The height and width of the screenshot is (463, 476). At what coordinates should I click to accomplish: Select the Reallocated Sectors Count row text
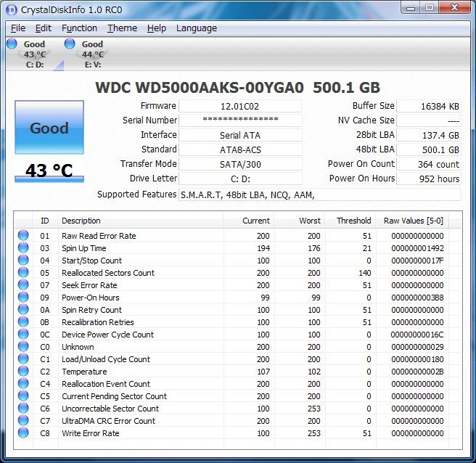tap(108, 273)
